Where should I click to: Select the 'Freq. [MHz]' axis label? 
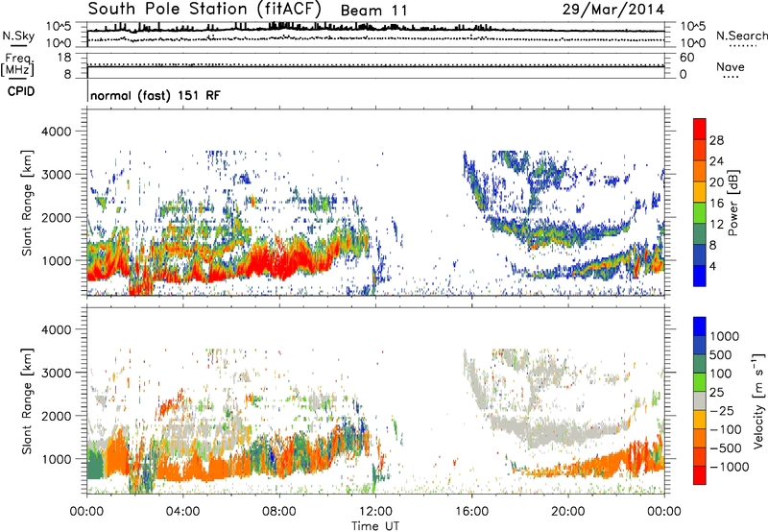pyautogui.click(x=17, y=65)
